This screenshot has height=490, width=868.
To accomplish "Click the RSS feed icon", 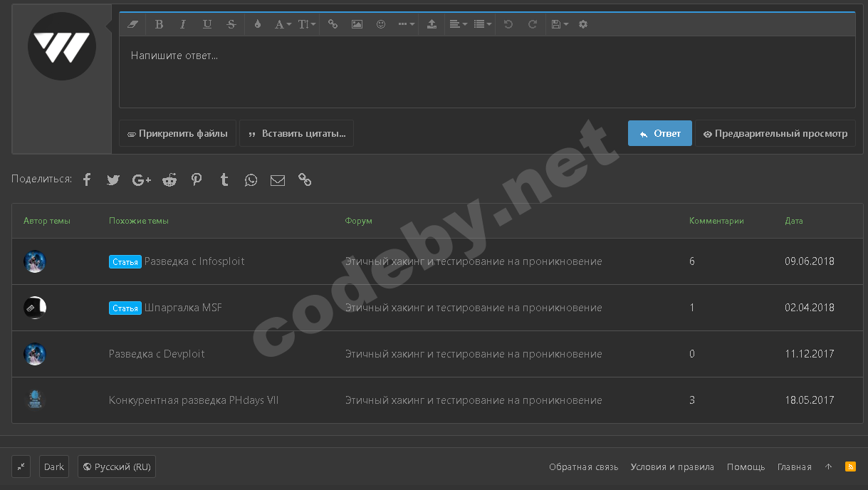I will [x=850, y=466].
